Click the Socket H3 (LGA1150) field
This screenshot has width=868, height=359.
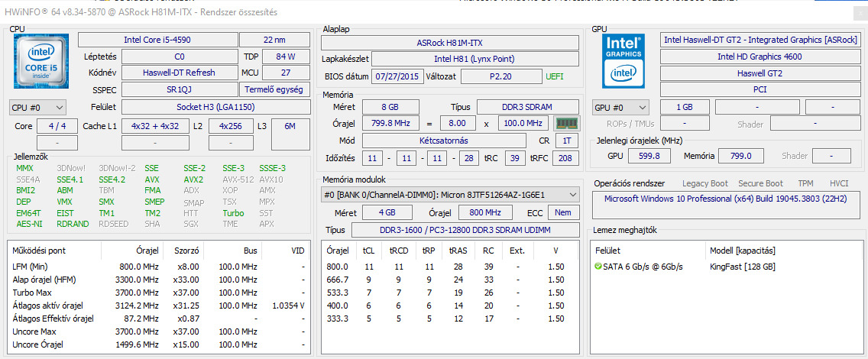(215, 107)
